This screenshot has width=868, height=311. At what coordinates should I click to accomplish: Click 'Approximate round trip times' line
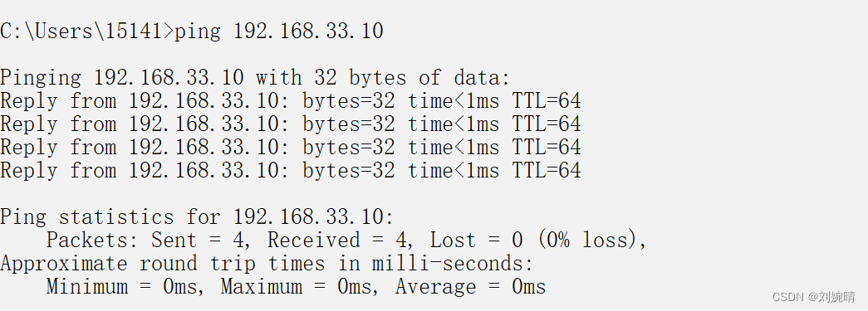[267, 264]
